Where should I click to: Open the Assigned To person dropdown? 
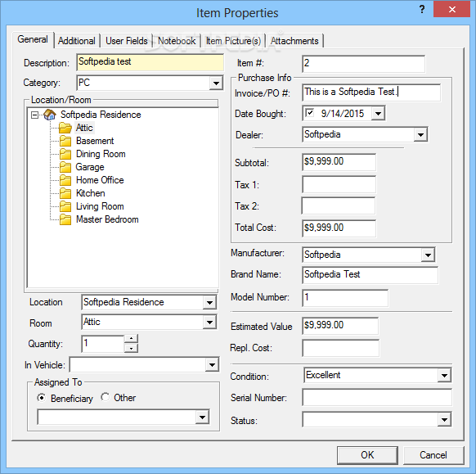pyautogui.click(x=203, y=418)
